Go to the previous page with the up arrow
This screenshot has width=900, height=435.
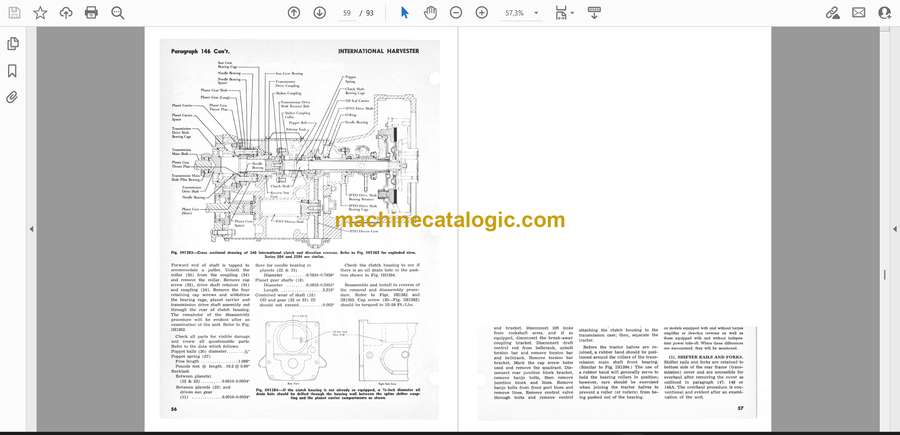294,13
